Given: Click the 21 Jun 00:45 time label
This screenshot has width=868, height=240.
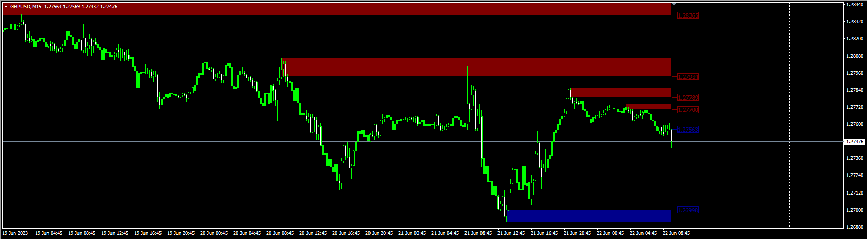Looking at the screenshot, I should tap(412, 233).
